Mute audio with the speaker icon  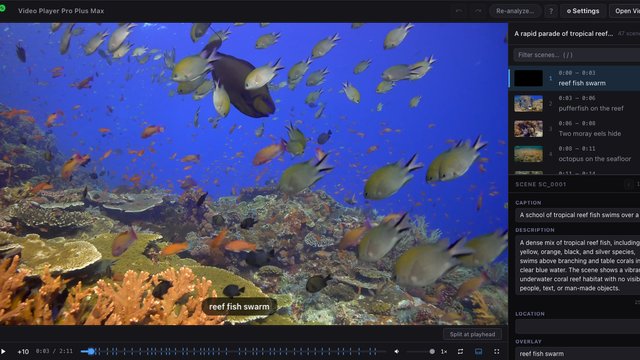pyautogui.click(x=397, y=351)
